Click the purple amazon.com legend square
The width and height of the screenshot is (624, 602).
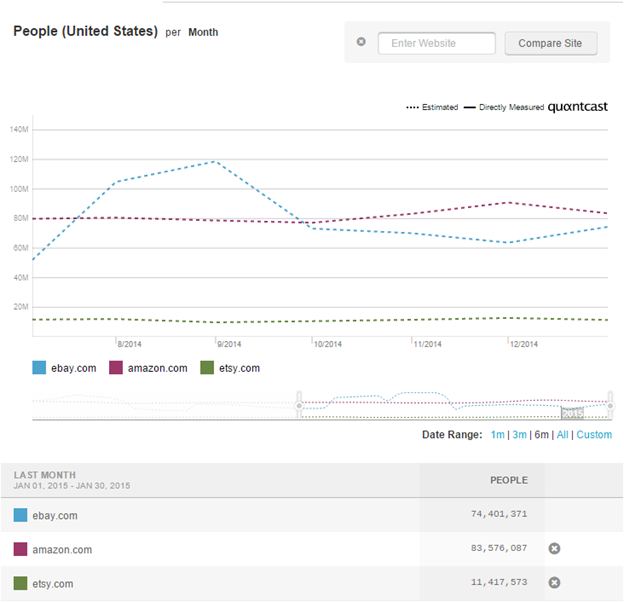[116, 368]
